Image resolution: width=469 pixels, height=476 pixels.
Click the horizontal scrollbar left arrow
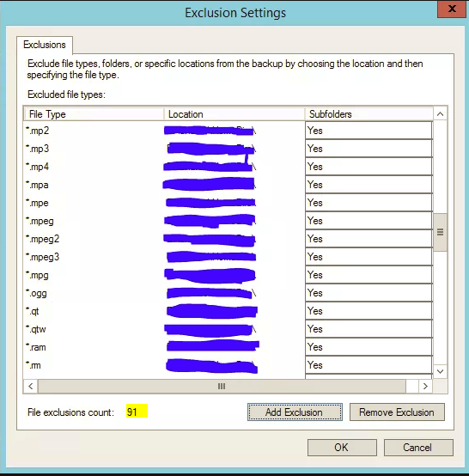pyautogui.click(x=31, y=386)
